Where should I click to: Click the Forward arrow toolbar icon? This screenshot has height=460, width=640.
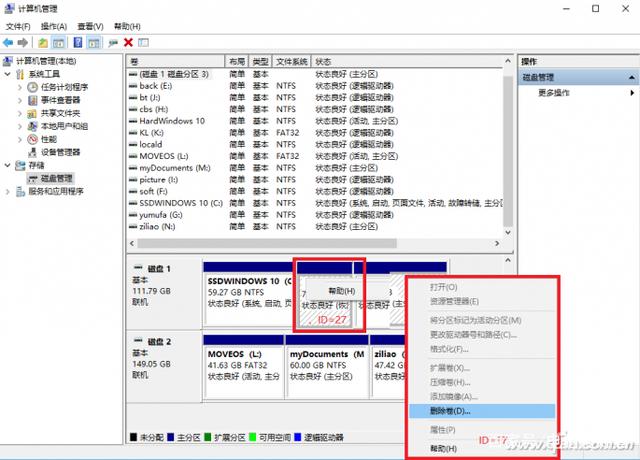[x=23, y=42]
